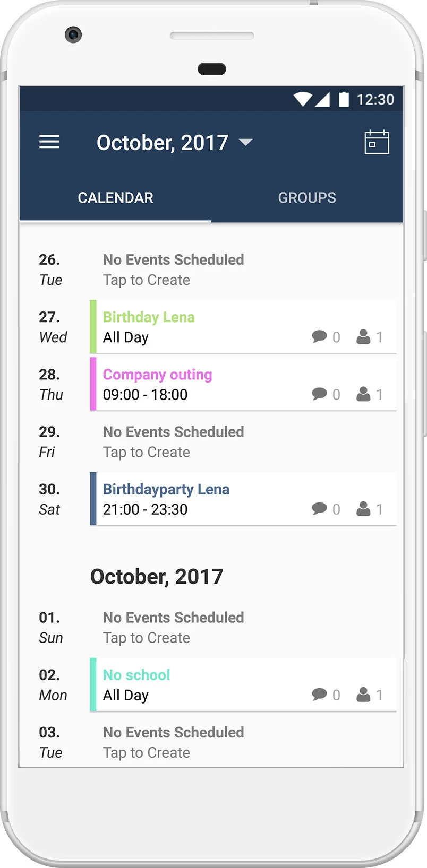Image resolution: width=427 pixels, height=868 pixels.
Task: Tap comment bubble icon on Company outing
Action: pos(319,394)
